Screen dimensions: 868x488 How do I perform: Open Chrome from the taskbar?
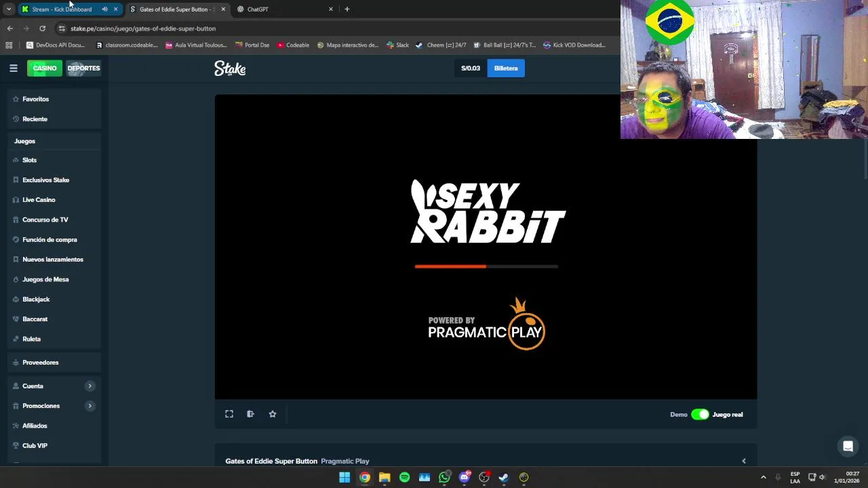(365, 477)
